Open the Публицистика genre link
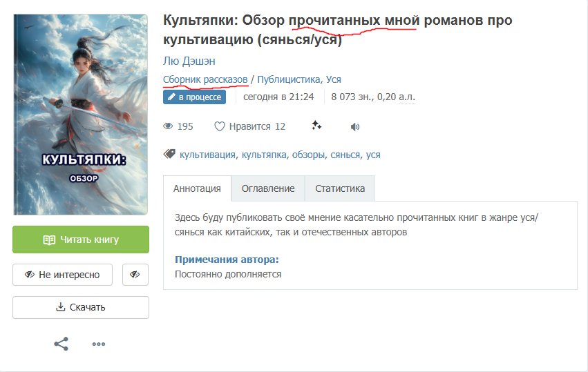 pos(288,79)
